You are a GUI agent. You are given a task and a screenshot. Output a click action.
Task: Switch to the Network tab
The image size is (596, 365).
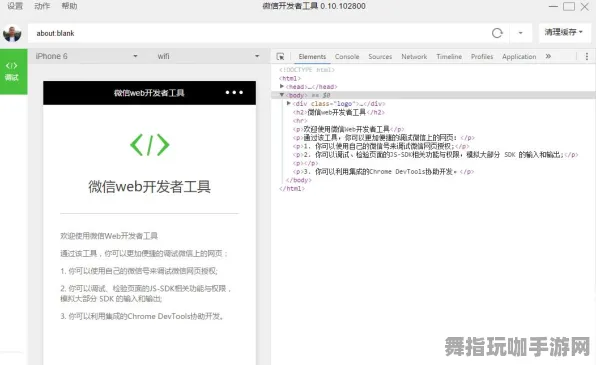[x=414, y=57]
